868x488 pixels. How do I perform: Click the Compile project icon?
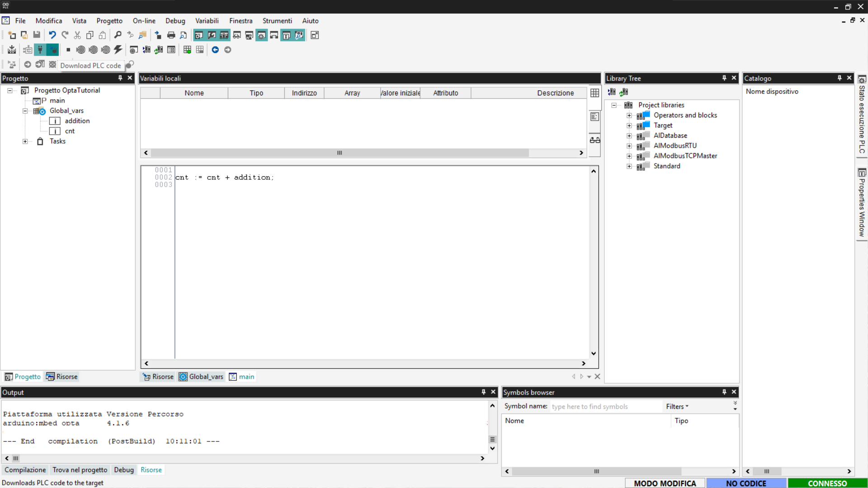point(12,50)
